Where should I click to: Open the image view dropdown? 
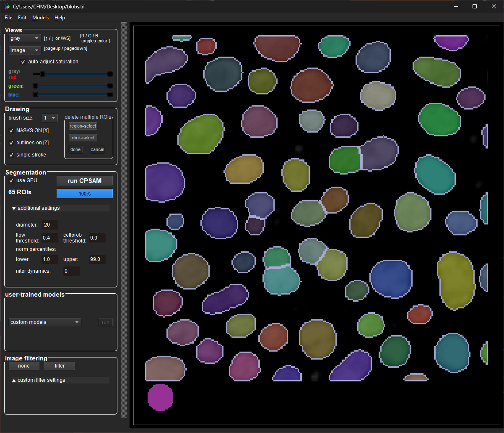click(25, 50)
